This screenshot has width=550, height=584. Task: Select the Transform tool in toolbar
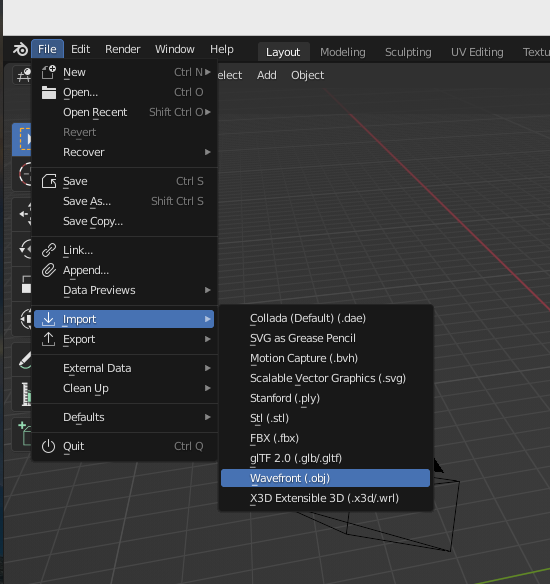(22, 319)
